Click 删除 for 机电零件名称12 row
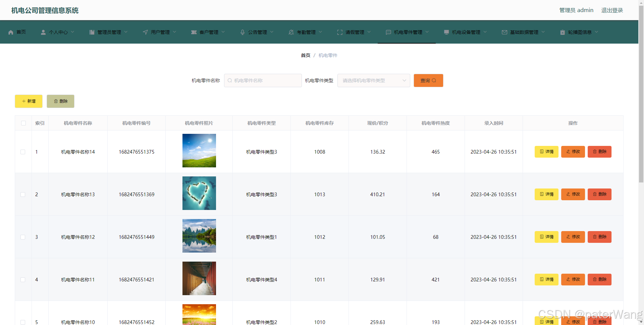The height and width of the screenshot is (325, 644). (x=599, y=237)
